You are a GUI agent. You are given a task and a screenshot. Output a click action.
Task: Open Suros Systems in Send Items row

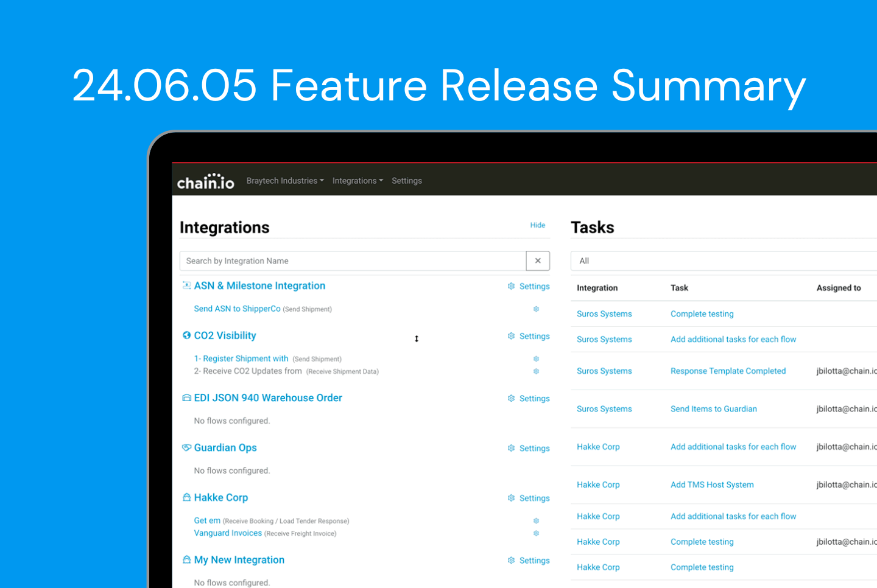pos(604,409)
